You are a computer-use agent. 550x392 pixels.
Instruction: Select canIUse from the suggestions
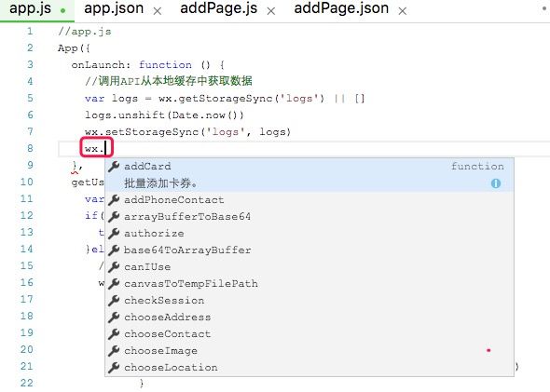click(x=309, y=267)
